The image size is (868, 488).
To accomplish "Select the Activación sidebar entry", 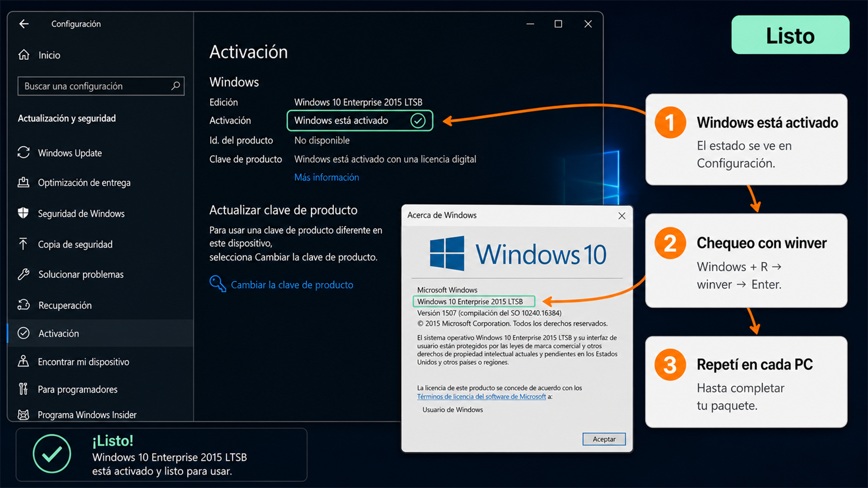I will [x=101, y=333].
